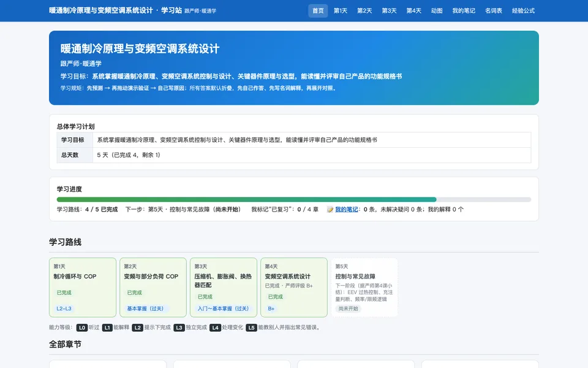Click the 学习路线：4 / 5 已完成 status text
The width and height of the screenshot is (588, 368).
[x=88, y=210]
